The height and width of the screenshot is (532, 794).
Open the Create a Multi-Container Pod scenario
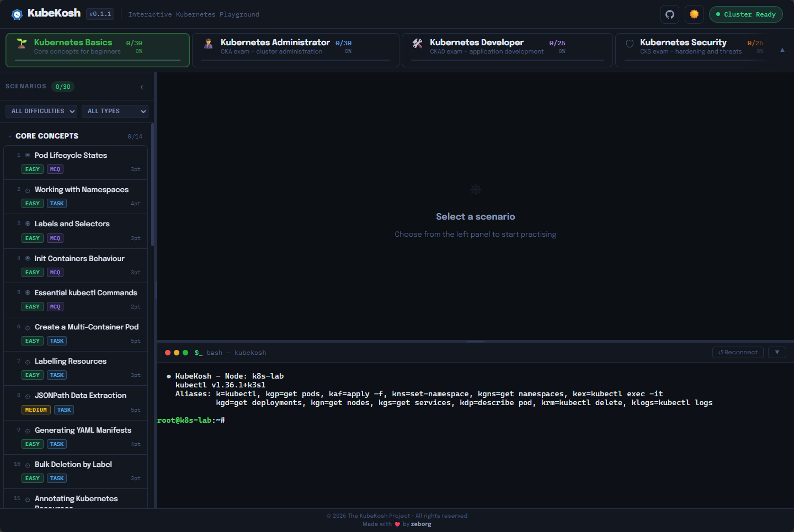pos(76,334)
